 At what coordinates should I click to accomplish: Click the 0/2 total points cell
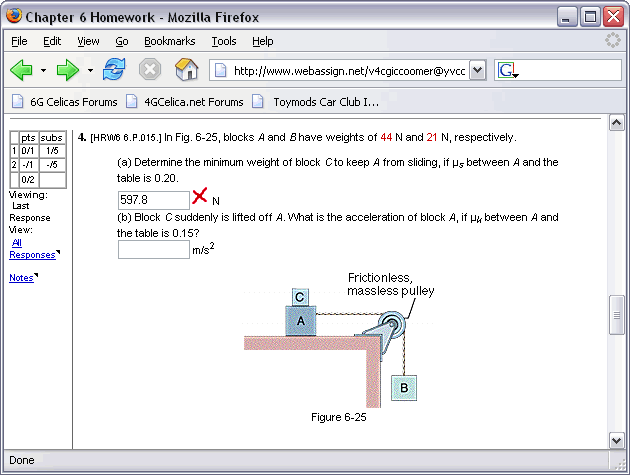tap(28, 180)
